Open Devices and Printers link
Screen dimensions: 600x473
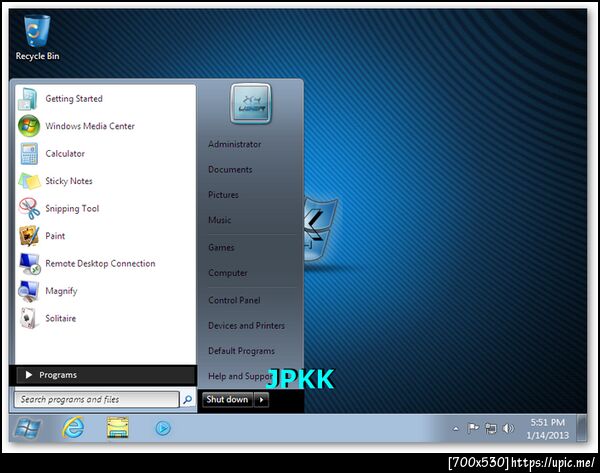(246, 326)
